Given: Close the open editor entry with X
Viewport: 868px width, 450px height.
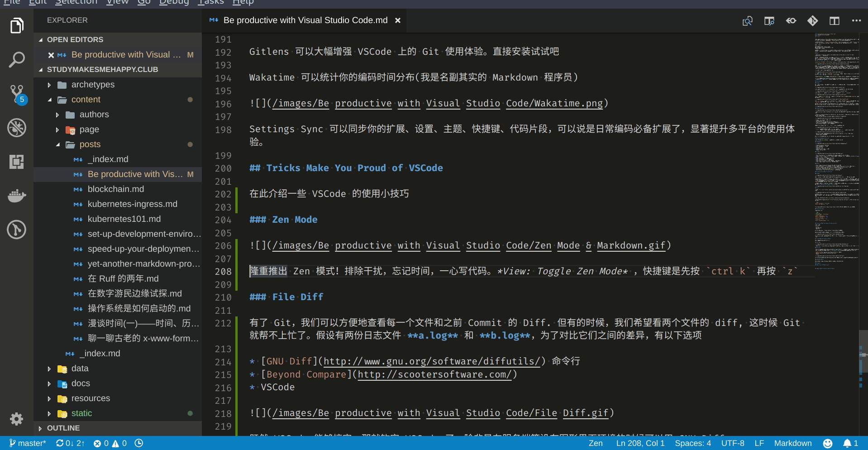Looking at the screenshot, I should [51, 55].
